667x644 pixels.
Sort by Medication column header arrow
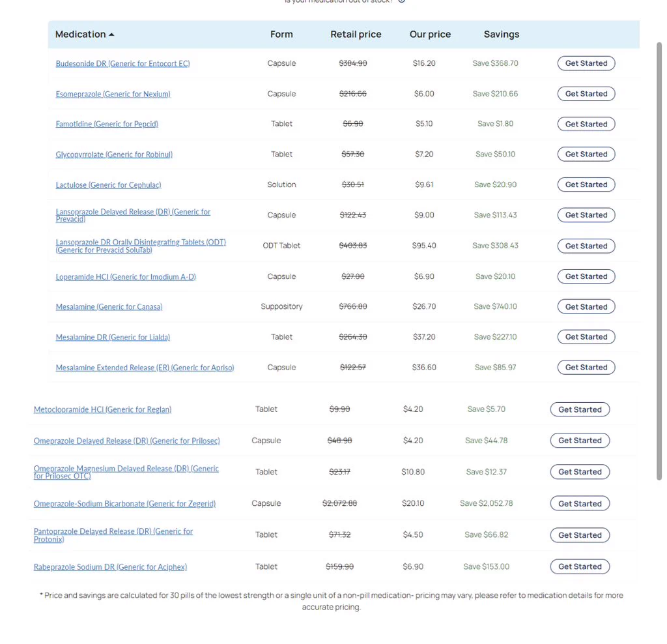coord(111,35)
